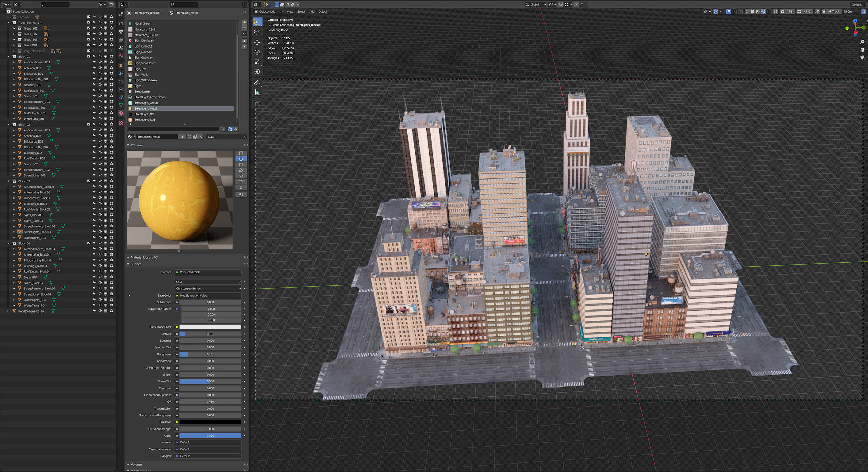Screen dimensions: 868x472
Task: Open the viewport View menu
Action: pyautogui.click(x=290, y=12)
